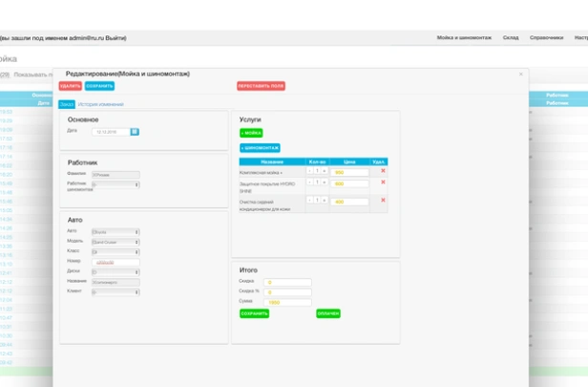
Task: Expand the Фамилия worker dropdown
Action: tap(115, 175)
